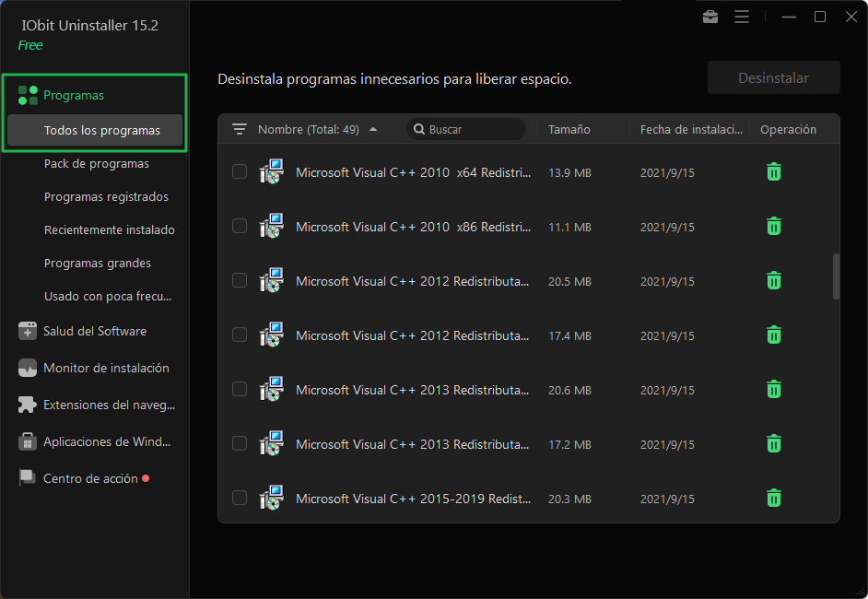The width and height of the screenshot is (868, 599).
Task: Tick the checkbox for the 20.6 MB entry
Action: [x=240, y=389]
